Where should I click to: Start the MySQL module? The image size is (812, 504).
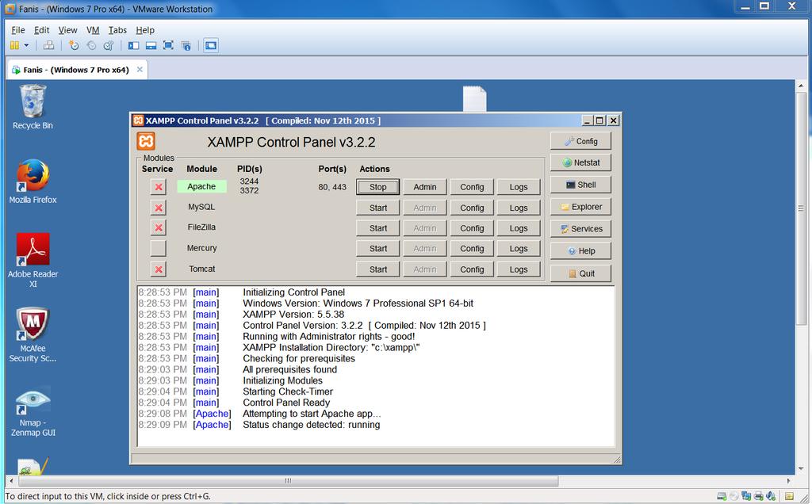coord(378,208)
